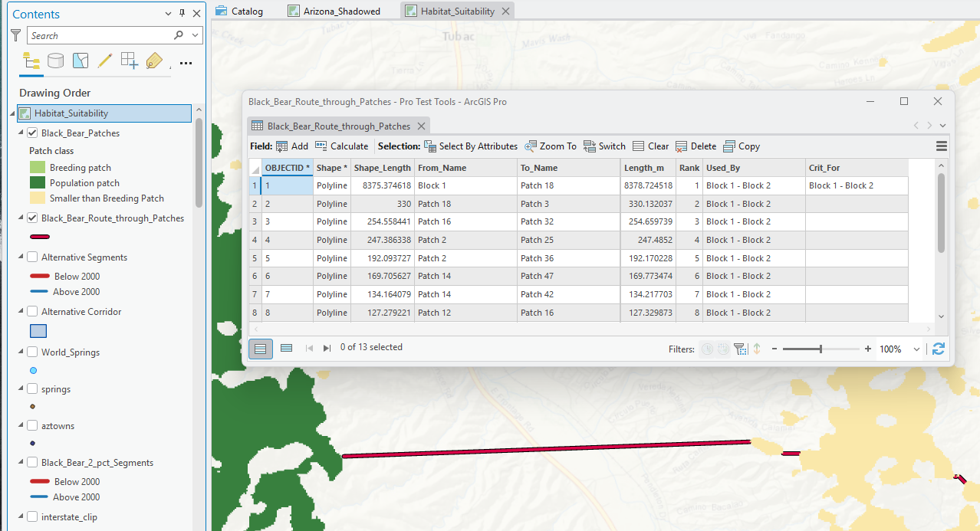Enable aztowns layer checkbox
Screen dimensions: 980x531
point(32,426)
